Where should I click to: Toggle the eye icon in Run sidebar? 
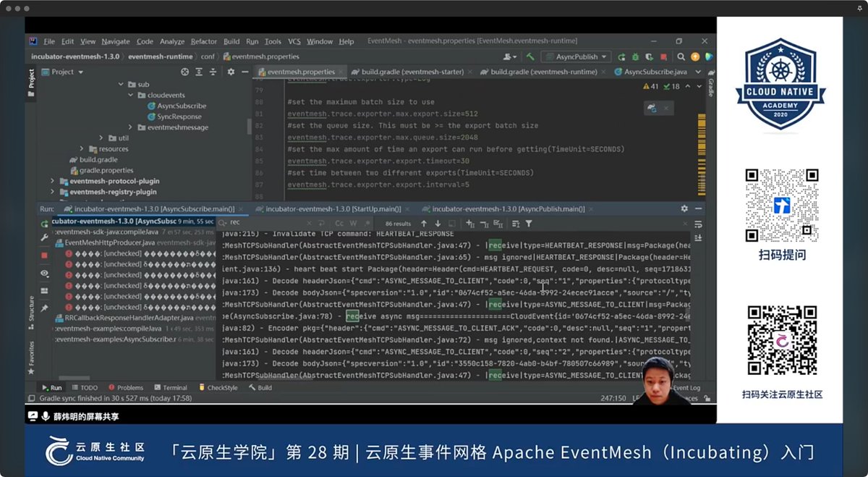point(44,273)
